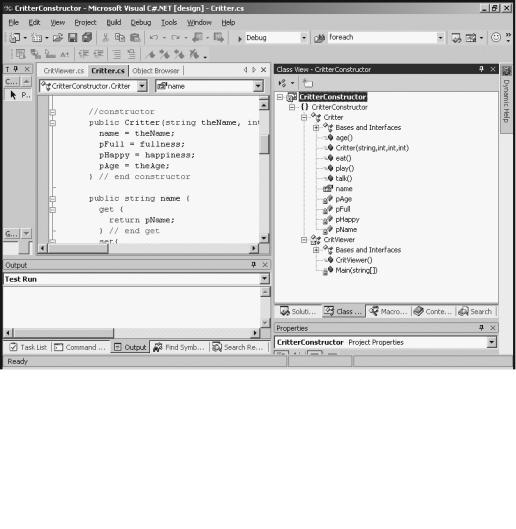Collapse the CritViewer class node
516x529 pixels.
click(x=304, y=240)
